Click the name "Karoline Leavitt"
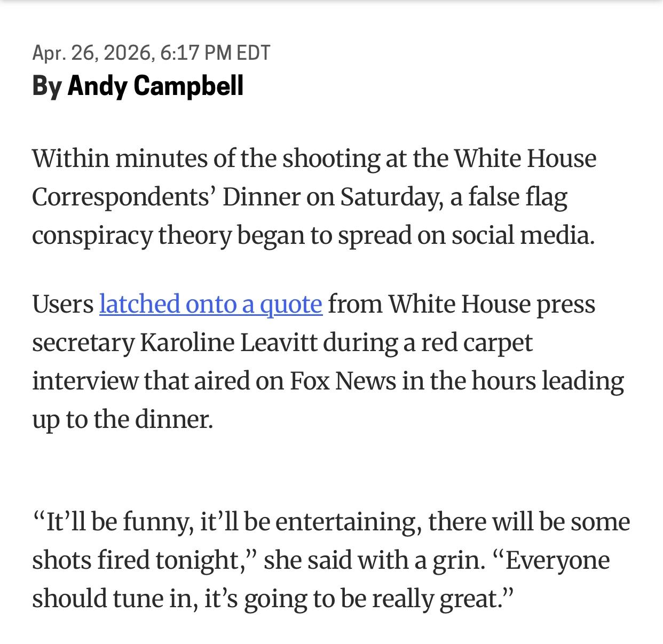The width and height of the screenshot is (663, 644). (x=228, y=343)
